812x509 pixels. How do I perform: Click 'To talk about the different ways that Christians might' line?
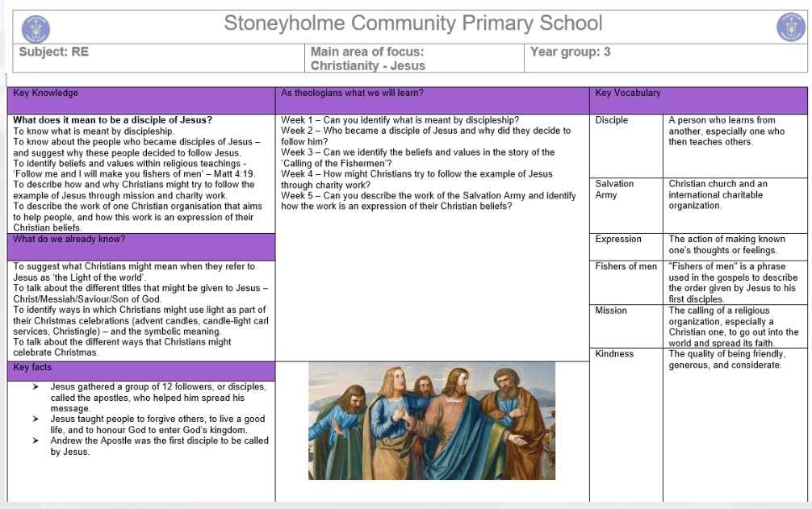pos(122,342)
